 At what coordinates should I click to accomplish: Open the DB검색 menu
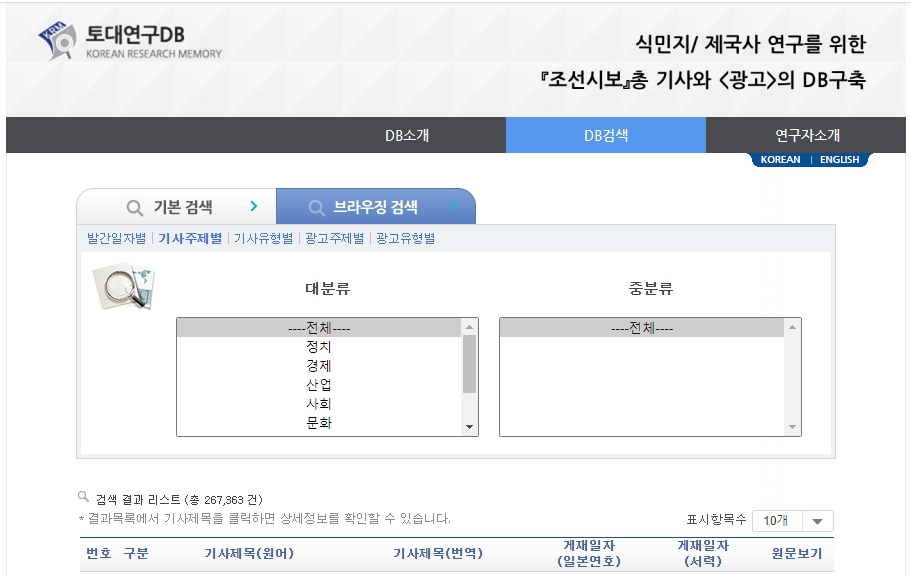click(606, 135)
